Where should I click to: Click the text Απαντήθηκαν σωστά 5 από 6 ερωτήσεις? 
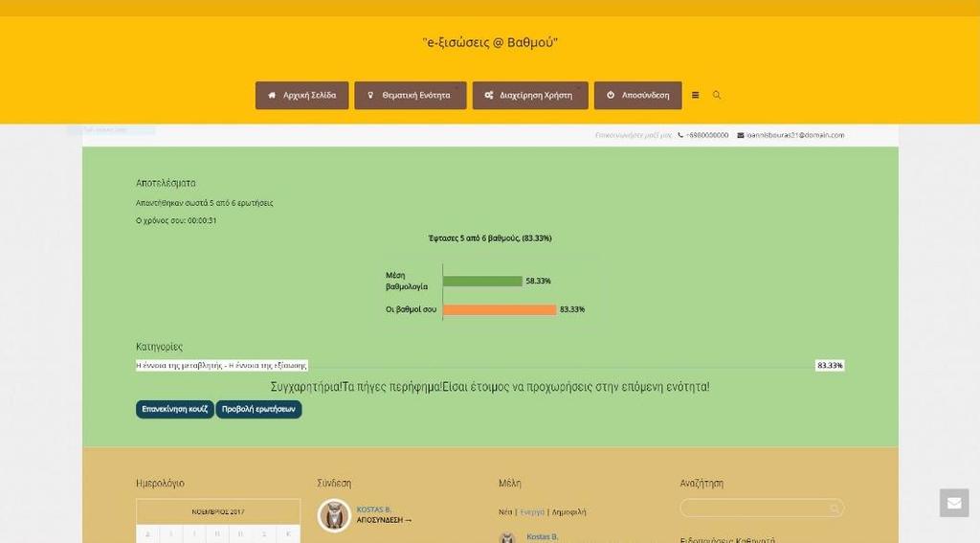coord(205,203)
